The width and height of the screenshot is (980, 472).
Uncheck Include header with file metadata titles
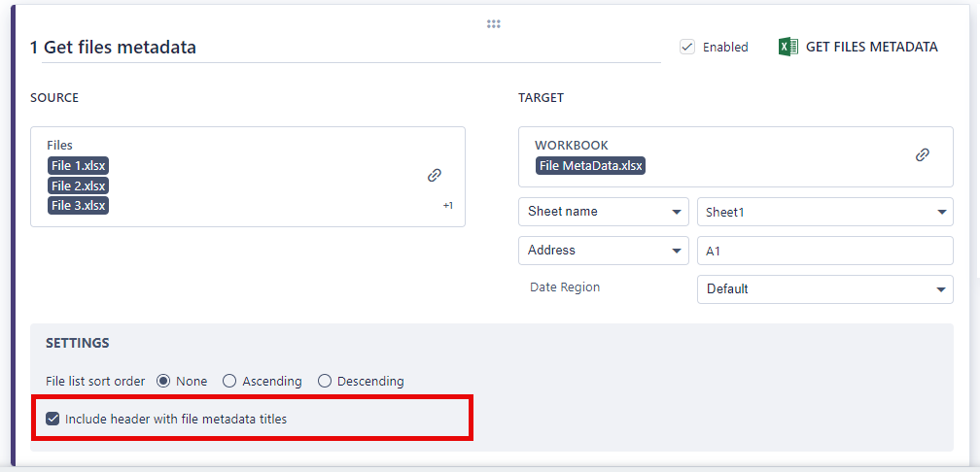(x=53, y=420)
